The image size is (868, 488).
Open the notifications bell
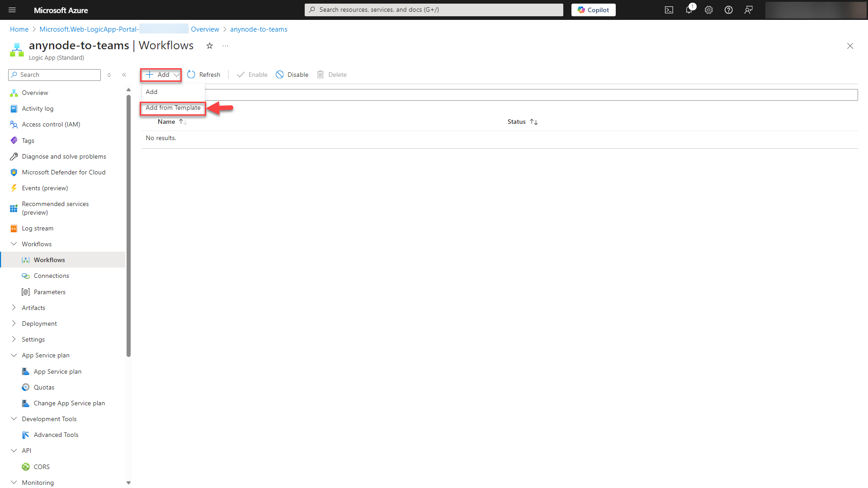(689, 9)
